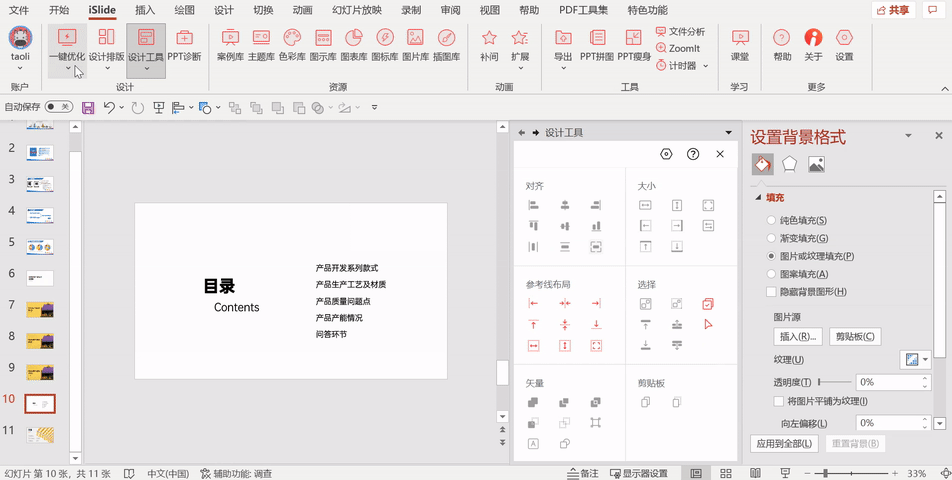Screen dimensions: 952x480
Task: Open the 课堂 learning button
Action: pyautogui.click(x=740, y=45)
